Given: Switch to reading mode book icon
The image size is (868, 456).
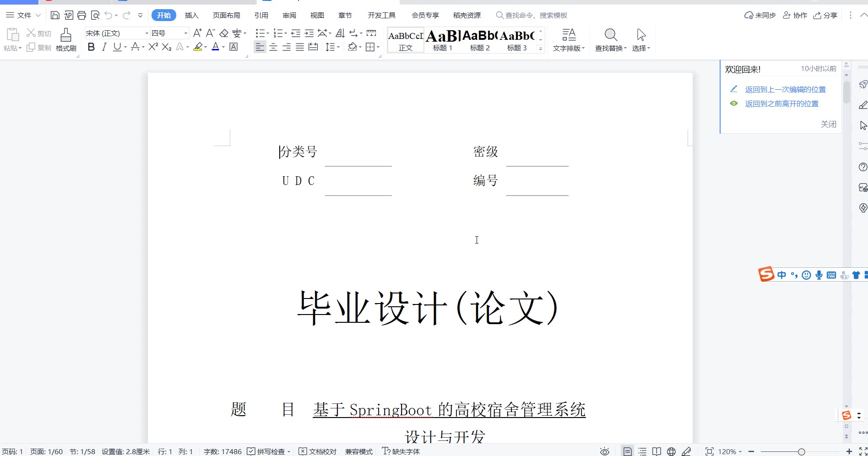Looking at the screenshot, I should pyautogui.click(x=656, y=451).
